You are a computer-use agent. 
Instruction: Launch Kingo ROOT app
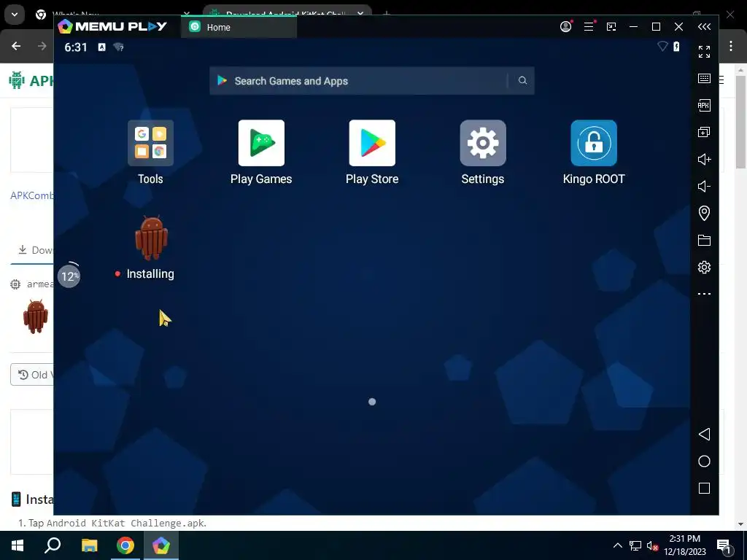594,143
